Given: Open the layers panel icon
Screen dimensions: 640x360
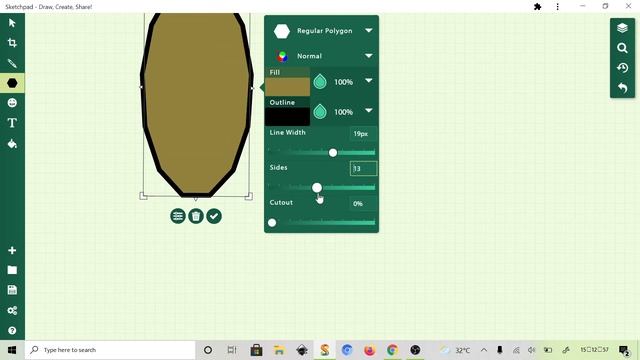Looking at the screenshot, I should click(622, 28).
